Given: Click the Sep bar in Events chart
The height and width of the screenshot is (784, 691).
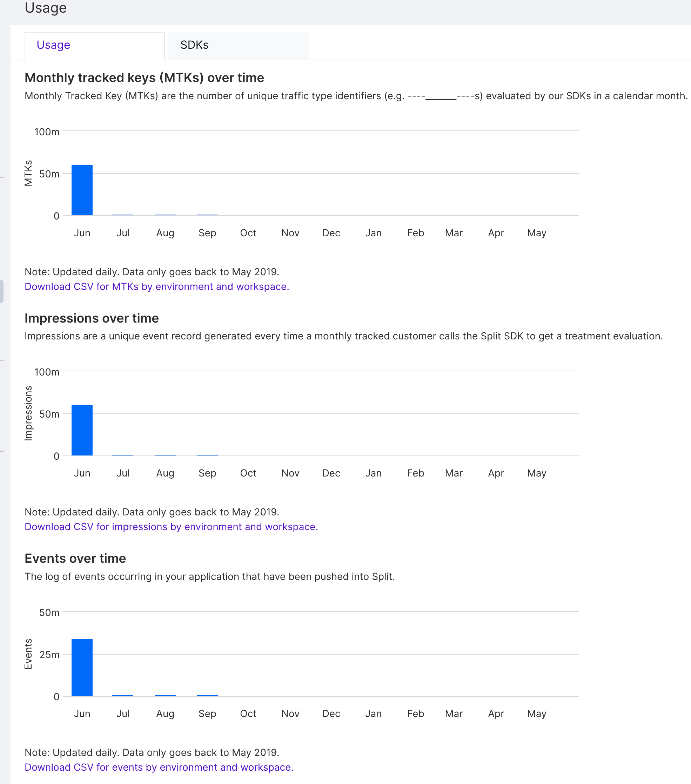Looking at the screenshot, I should pyautogui.click(x=208, y=695).
